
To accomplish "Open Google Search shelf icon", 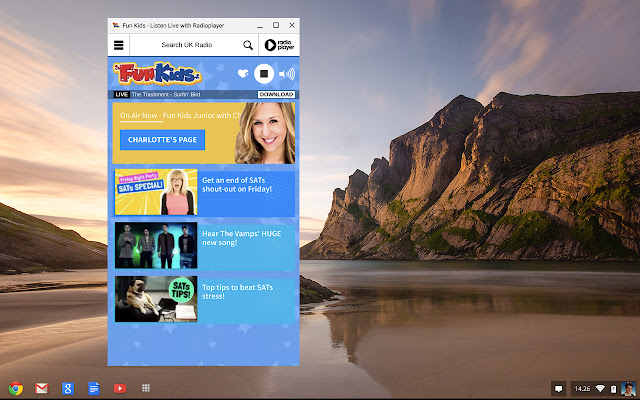I will tap(68, 388).
